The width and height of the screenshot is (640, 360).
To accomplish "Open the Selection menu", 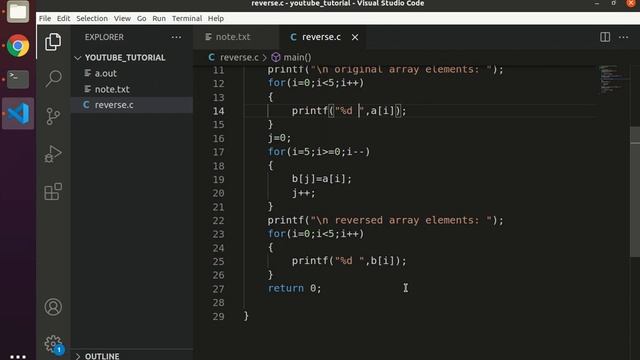I will point(92,18).
